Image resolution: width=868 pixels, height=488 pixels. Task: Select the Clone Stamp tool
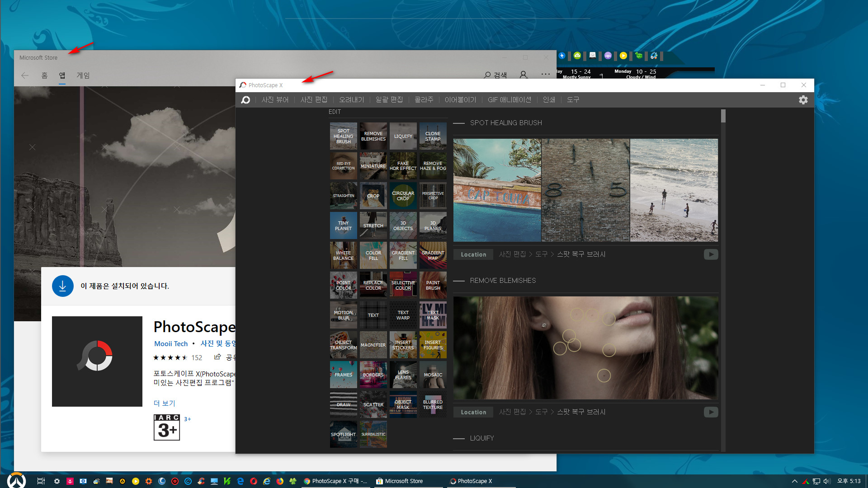tap(433, 136)
